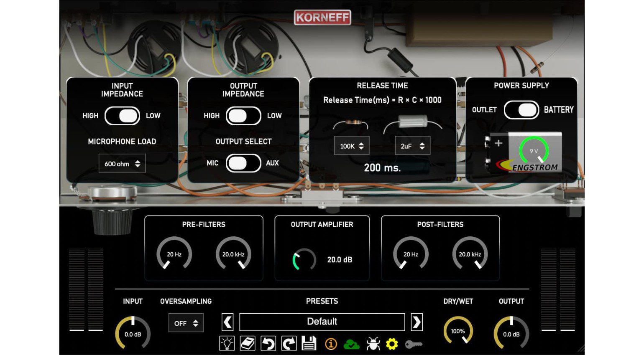This screenshot has height=355, width=644.
Task: Redo the last change
Action: pyautogui.click(x=289, y=344)
